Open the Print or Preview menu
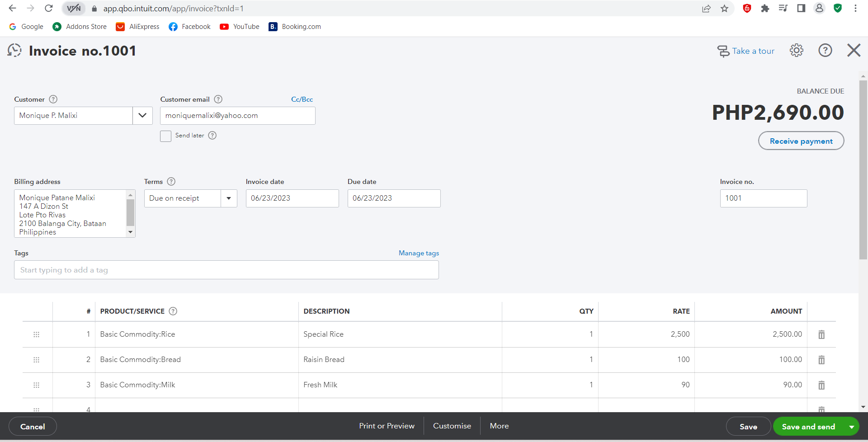 (387, 426)
